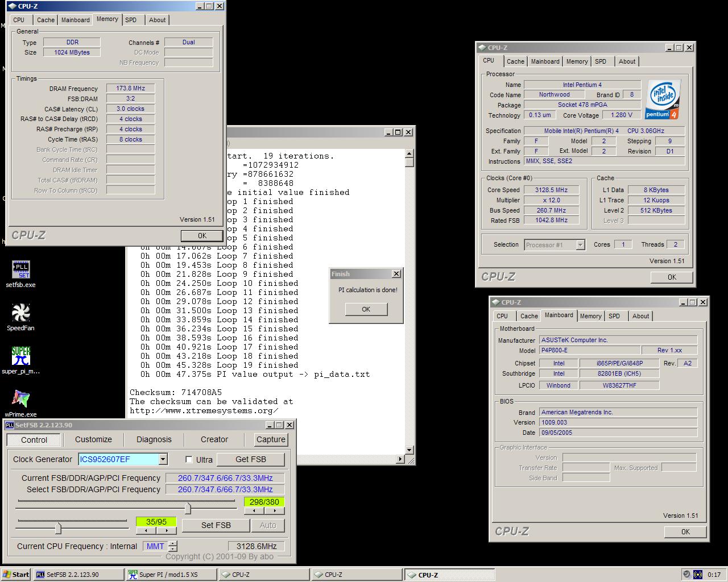The width and height of the screenshot is (728, 582).
Task: Click BIOS date 09/05/2005 value
Action: pos(618,433)
